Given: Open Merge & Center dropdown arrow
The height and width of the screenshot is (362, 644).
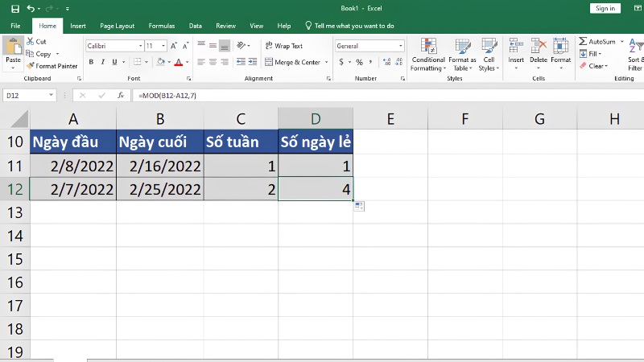Looking at the screenshot, I should 327,63.
